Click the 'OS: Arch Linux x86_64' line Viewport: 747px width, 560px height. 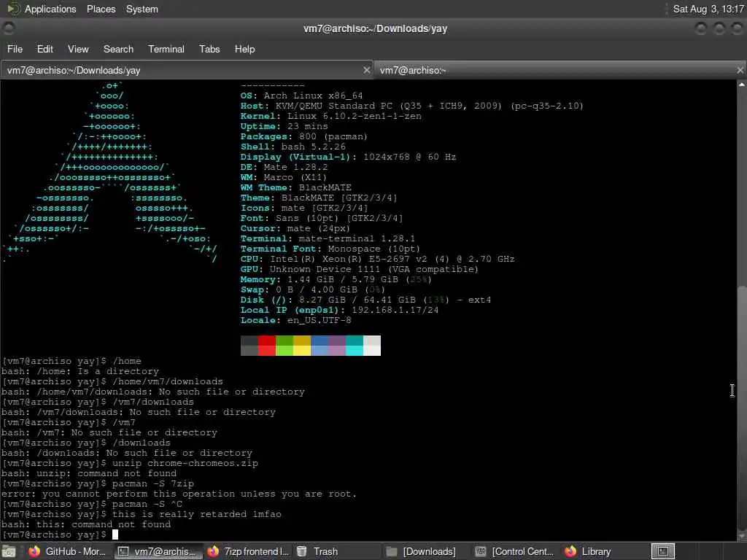pos(301,96)
